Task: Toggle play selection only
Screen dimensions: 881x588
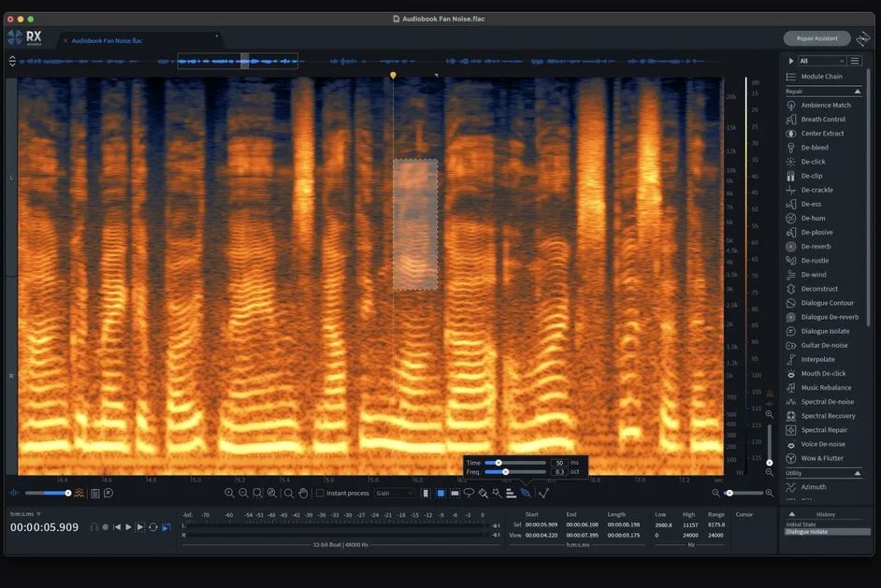Action: pyautogui.click(x=140, y=527)
